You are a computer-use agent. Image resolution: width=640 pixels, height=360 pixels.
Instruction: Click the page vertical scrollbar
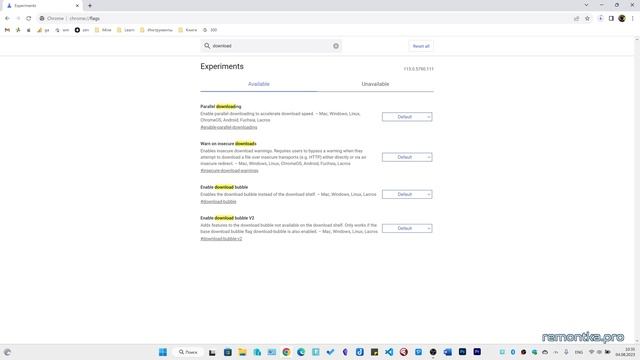point(637,190)
